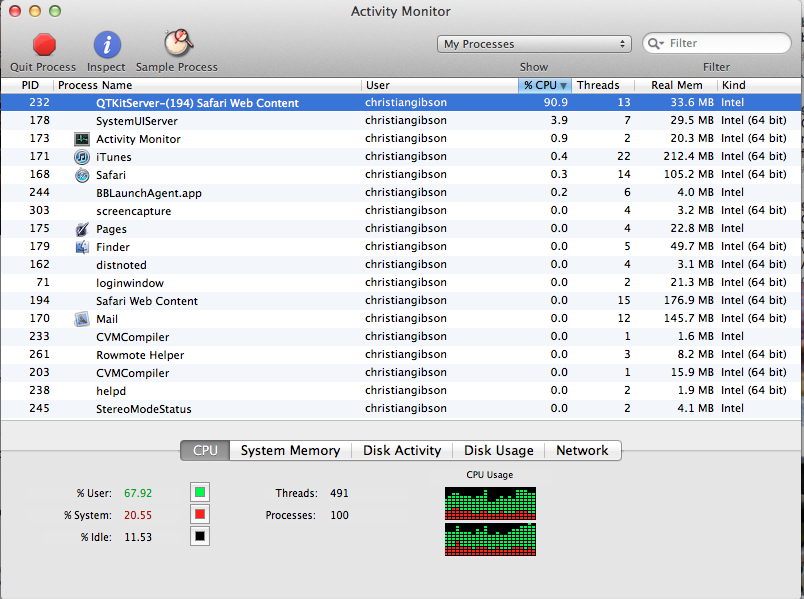Click the red Quit Process stop icon

(44, 44)
